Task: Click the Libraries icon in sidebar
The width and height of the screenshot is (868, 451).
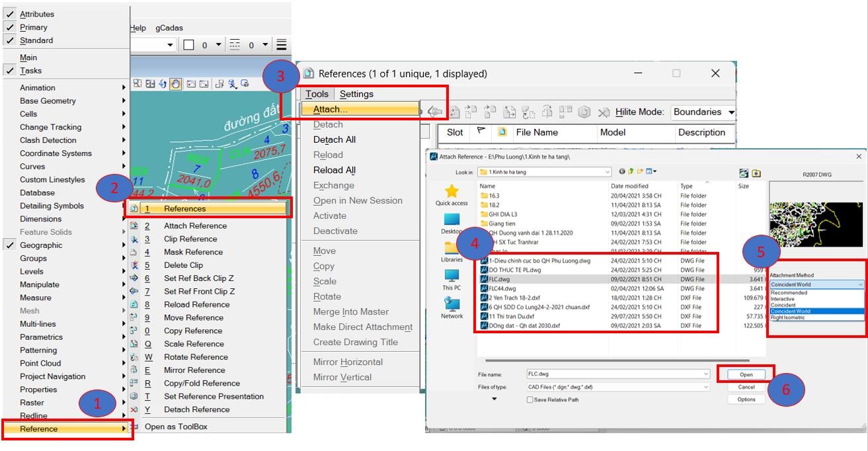Action: tap(452, 248)
